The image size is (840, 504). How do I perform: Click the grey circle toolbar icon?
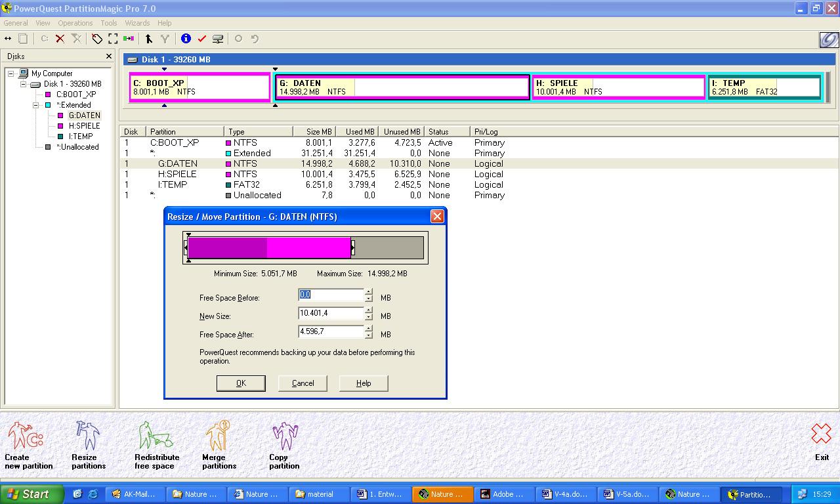(239, 39)
